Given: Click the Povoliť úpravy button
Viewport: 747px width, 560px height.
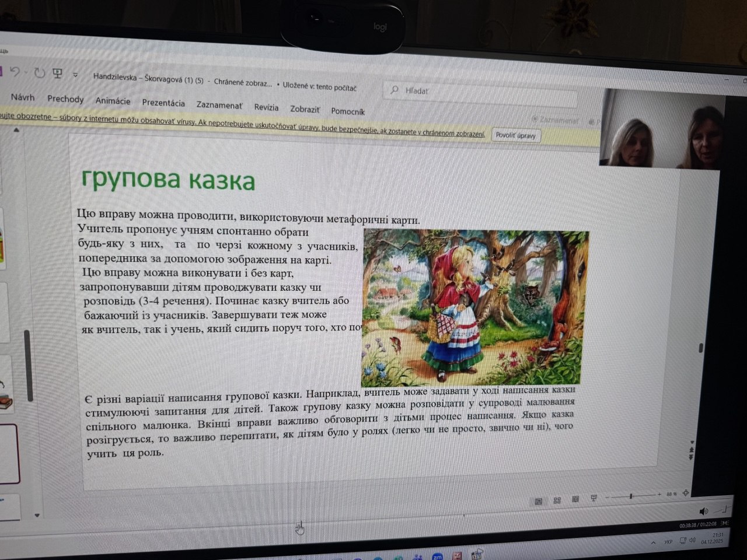Looking at the screenshot, I should [515, 135].
